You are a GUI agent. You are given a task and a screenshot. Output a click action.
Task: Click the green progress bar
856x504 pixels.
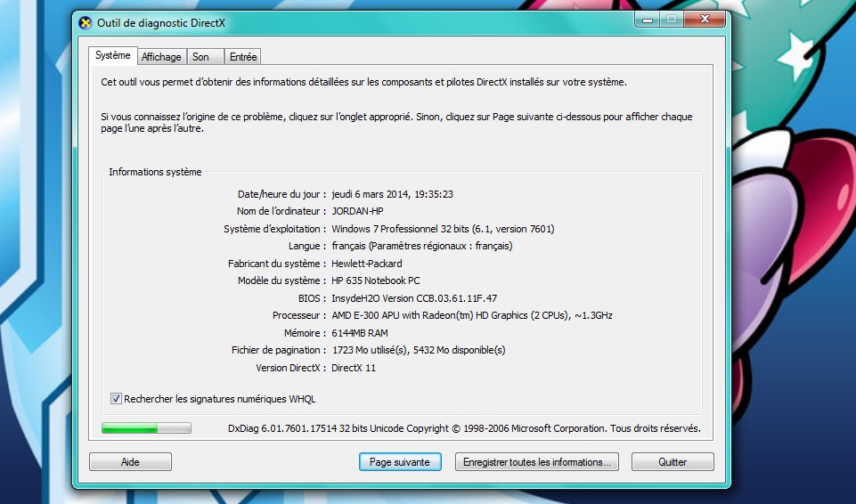click(146, 428)
